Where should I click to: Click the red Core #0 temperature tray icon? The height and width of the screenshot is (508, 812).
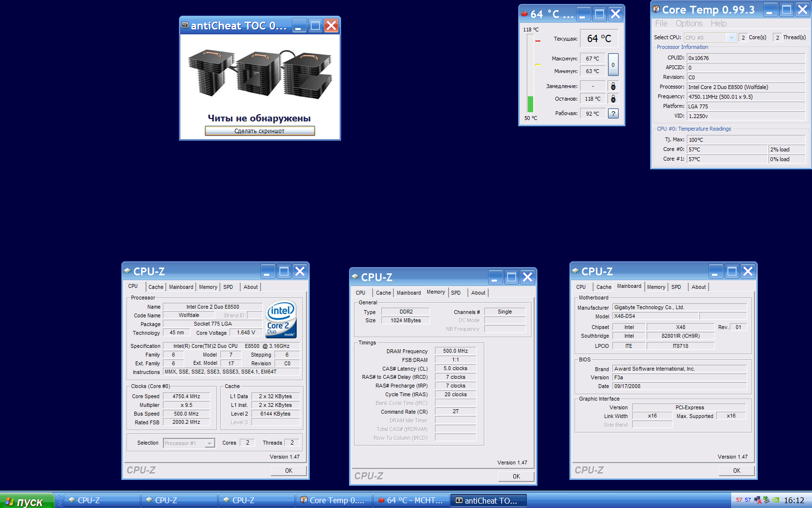coord(739,500)
